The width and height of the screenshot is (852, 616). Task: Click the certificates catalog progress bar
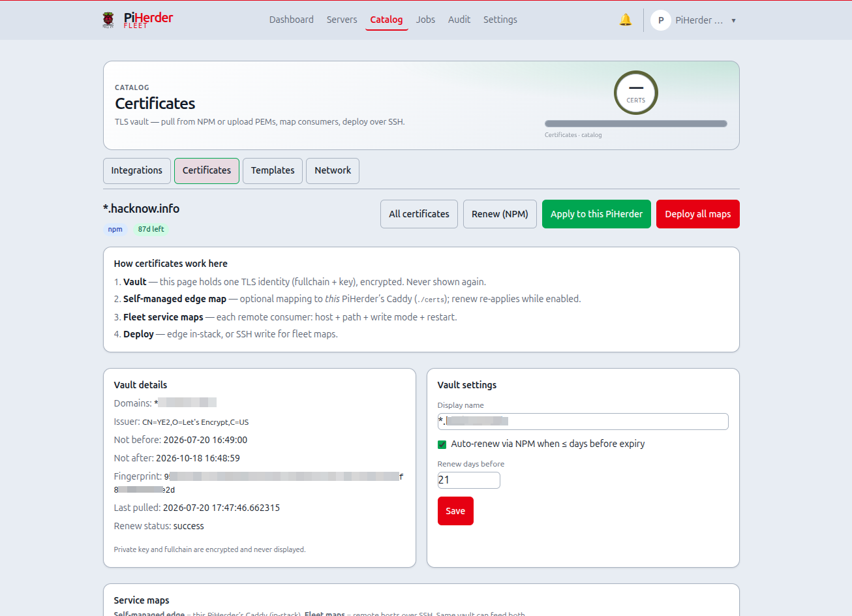636,123
